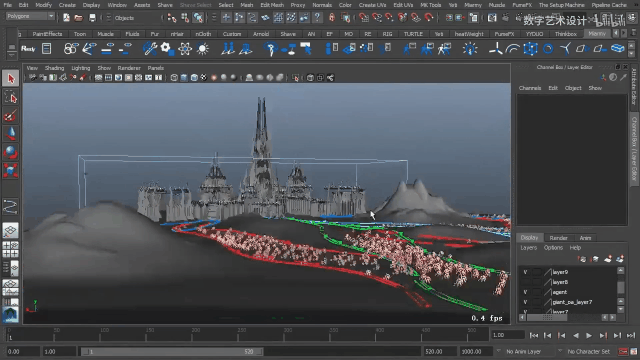Toggle visibility of giant_pa_layer7
The width and height of the screenshot is (640, 360).
[525, 302]
